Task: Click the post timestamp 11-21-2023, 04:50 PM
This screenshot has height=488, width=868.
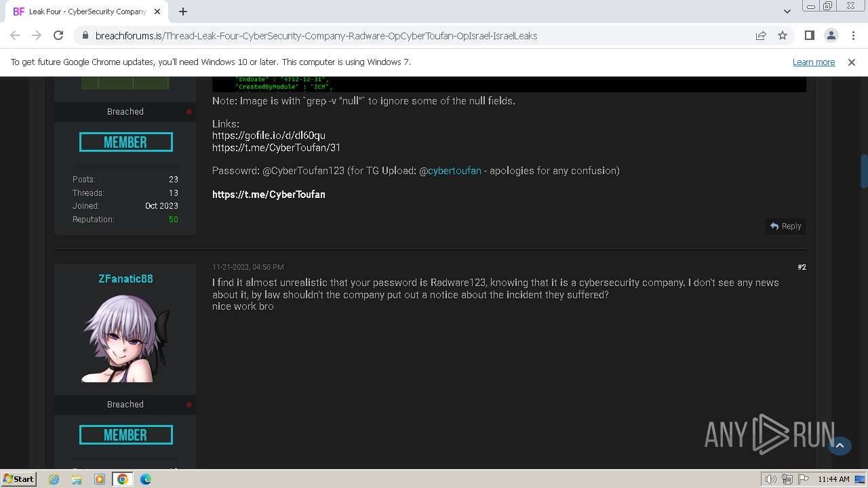Action: coord(248,267)
